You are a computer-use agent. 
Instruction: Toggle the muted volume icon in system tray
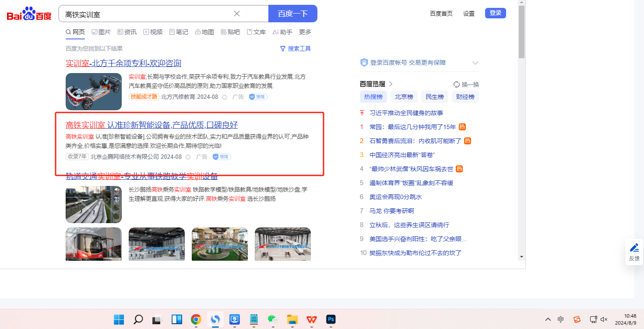click(x=604, y=319)
